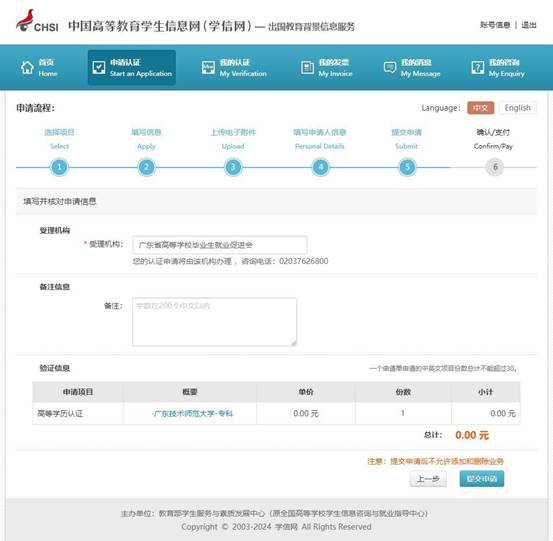553x541 pixels.
Task: Grab the remarks textarea resize handle
Action: 294,343
